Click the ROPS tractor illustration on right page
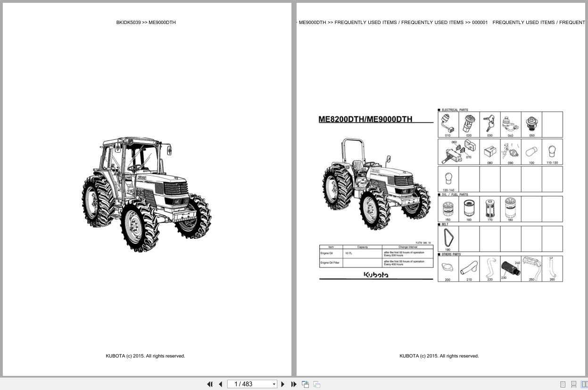Viewport: 588px width, 390px height. (376, 184)
